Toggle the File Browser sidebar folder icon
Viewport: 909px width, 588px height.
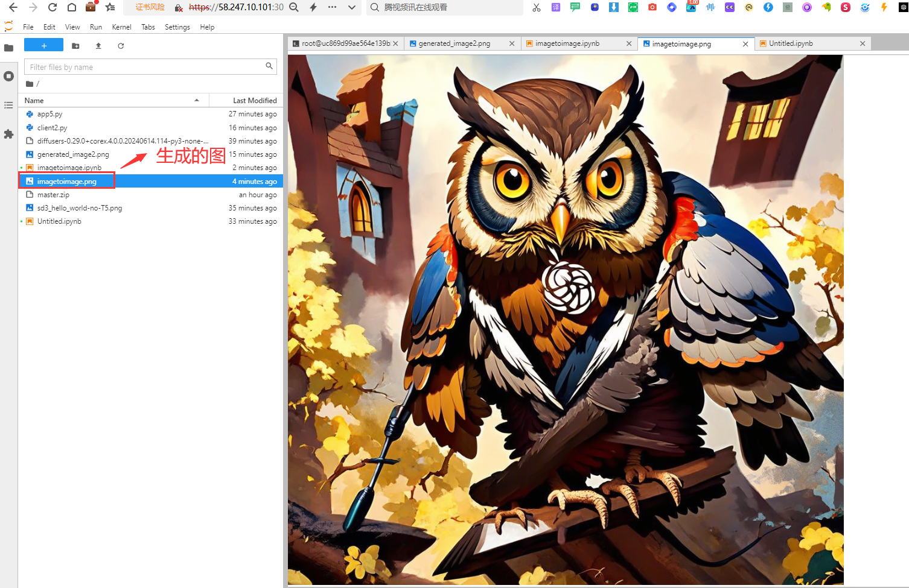click(8, 48)
